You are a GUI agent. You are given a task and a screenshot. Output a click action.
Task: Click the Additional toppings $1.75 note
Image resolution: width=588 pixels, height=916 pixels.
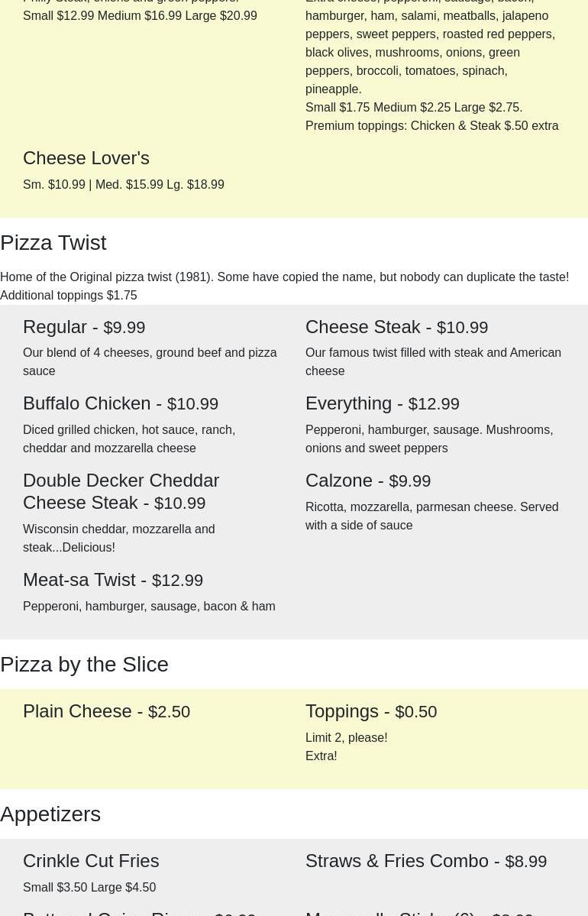click(68, 296)
